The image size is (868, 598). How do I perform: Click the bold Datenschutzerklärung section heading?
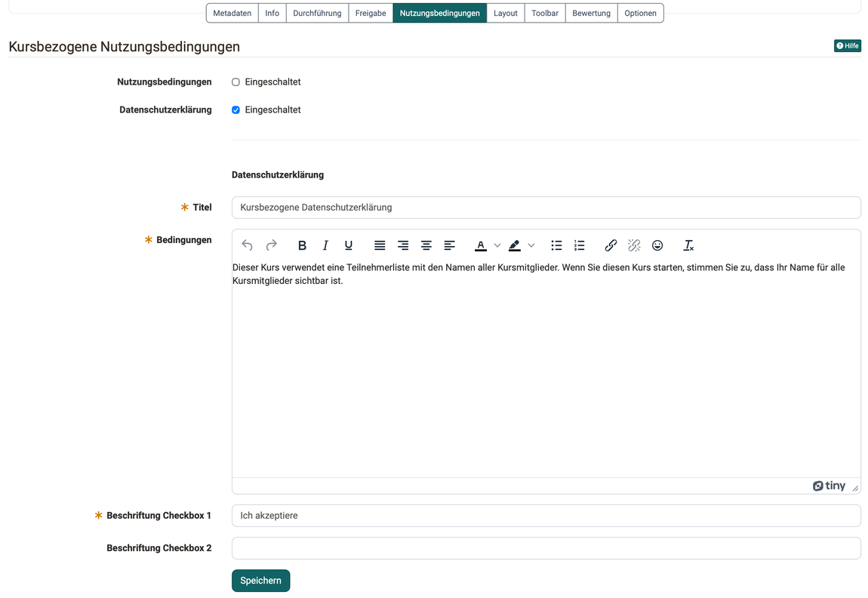tap(278, 175)
